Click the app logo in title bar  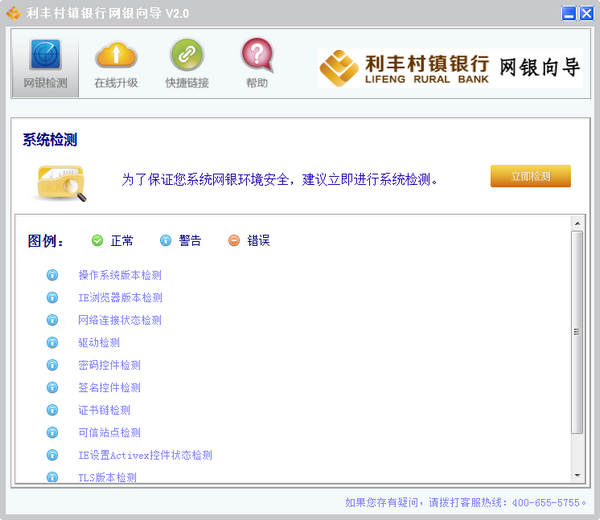(14, 13)
